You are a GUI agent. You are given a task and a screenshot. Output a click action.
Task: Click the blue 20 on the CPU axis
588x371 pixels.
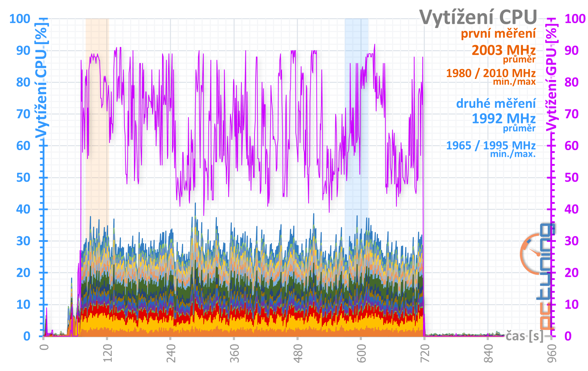[23, 272]
